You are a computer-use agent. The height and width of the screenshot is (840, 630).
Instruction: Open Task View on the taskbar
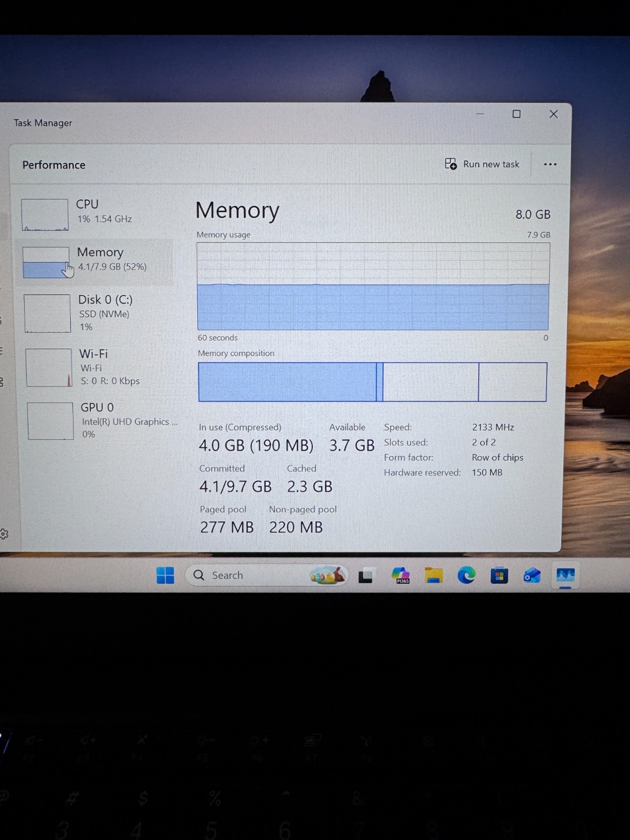pos(366,576)
